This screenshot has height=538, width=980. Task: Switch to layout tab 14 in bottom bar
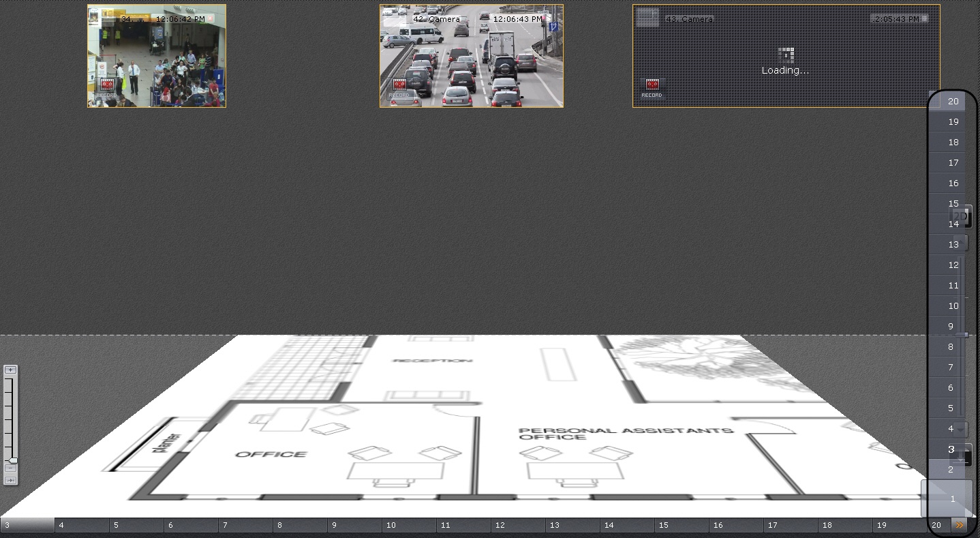pos(627,525)
